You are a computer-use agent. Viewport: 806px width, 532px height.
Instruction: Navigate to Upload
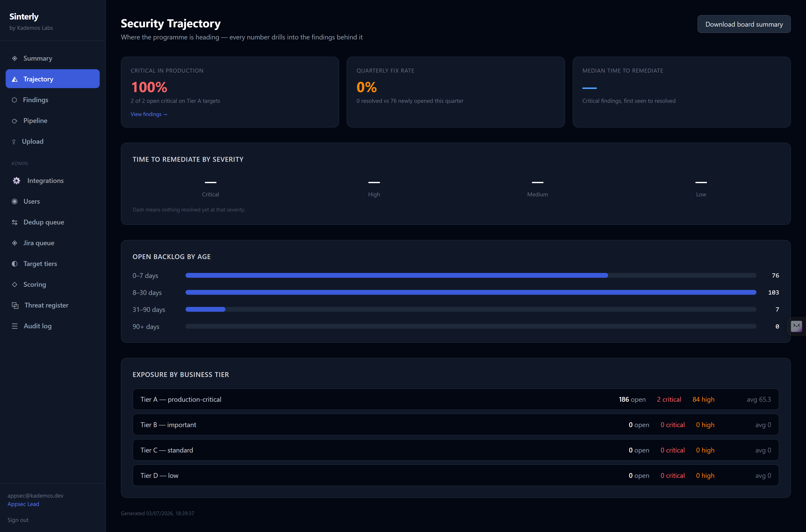(x=53, y=141)
